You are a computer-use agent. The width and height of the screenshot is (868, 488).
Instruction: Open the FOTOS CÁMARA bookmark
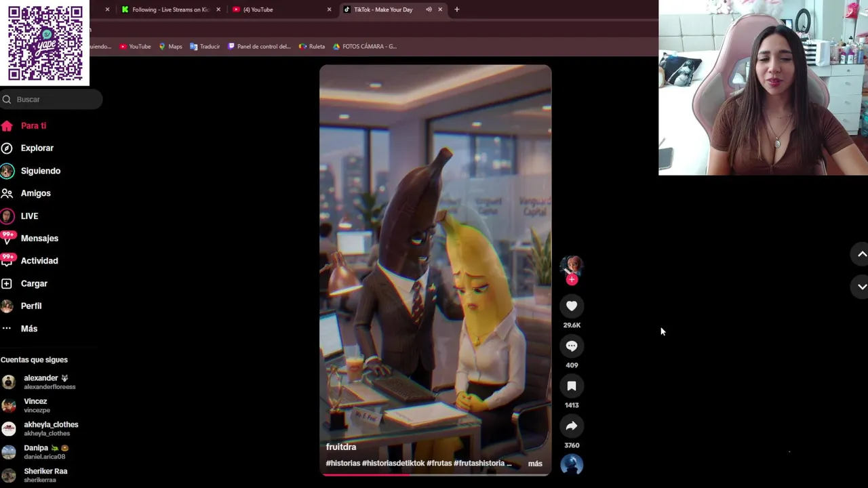coord(364,47)
